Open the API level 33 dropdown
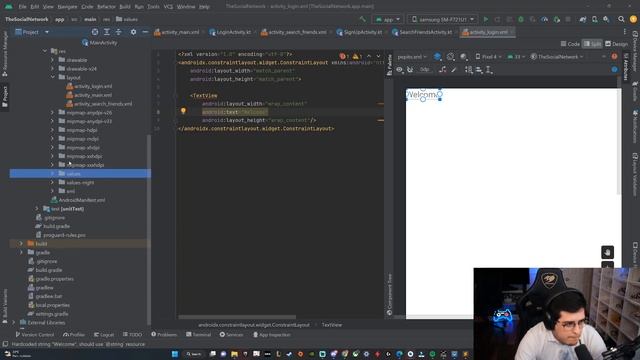 pos(516,57)
